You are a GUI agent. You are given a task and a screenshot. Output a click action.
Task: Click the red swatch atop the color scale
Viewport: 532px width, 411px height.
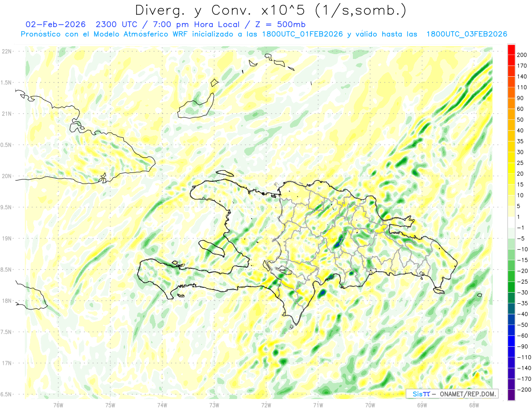pyautogui.click(x=511, y=49)
